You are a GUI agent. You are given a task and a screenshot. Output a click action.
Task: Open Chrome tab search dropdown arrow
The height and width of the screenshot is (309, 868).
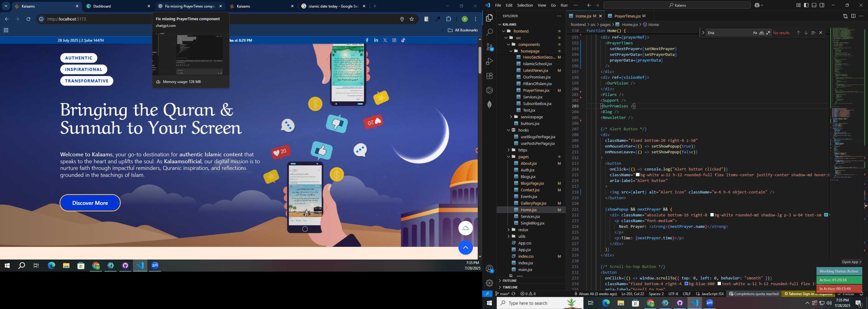point(6,6)
